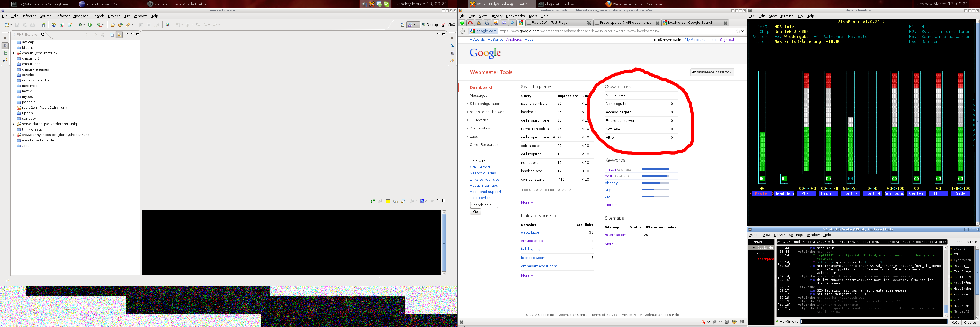Click the XChat message input field
The width and height of the screenshot is (980, 327).
pyautogui.click(x=874, y=322)
